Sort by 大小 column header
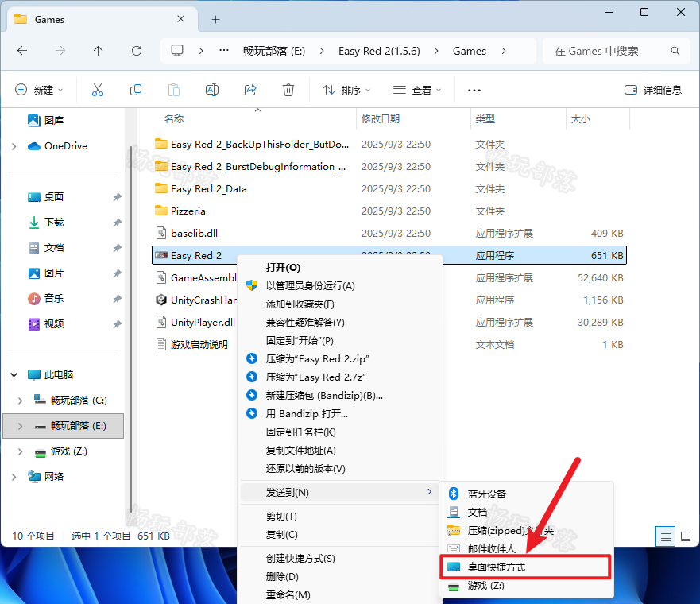The width and height of the screenshot is (700, 604). pyautogui.click(x=581, y=118)
